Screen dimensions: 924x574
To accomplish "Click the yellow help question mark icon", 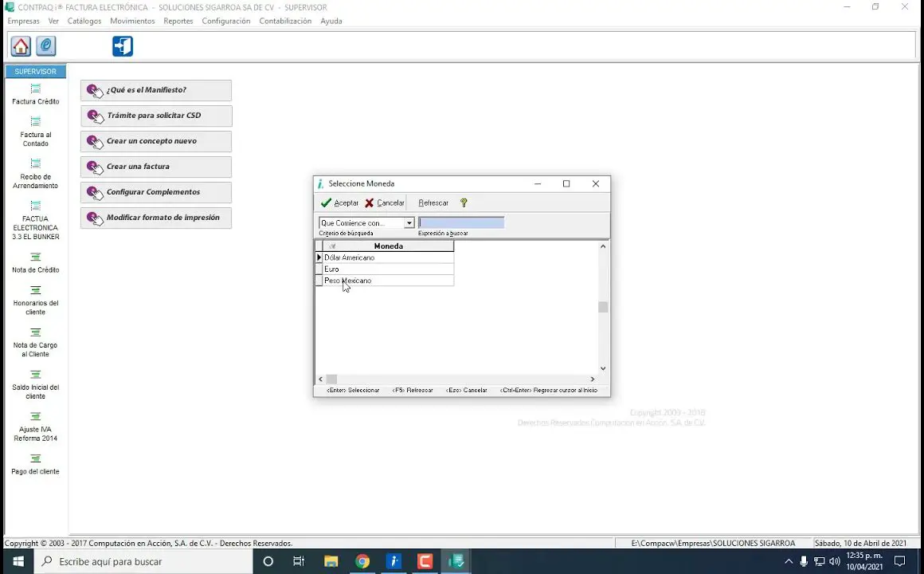I will tap(464, 203).
